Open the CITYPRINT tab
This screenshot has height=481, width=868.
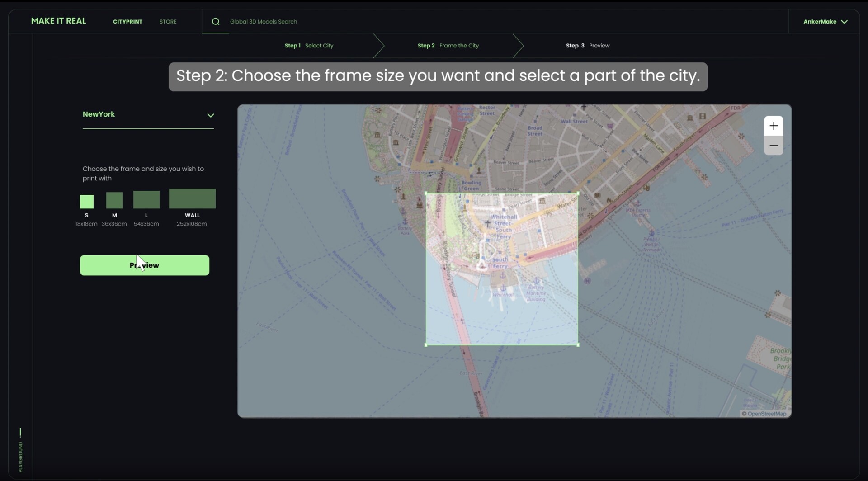[127, 22]
